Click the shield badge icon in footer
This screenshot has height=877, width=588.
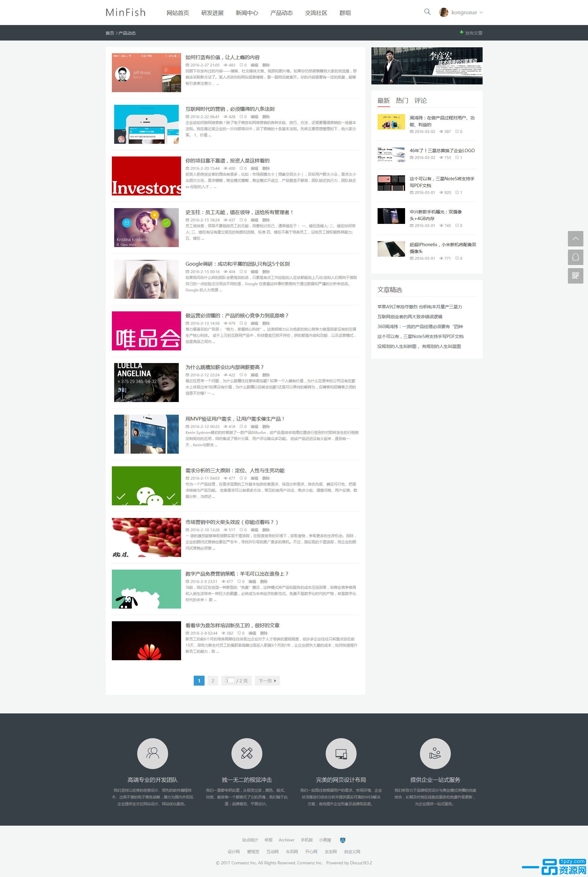342,840
